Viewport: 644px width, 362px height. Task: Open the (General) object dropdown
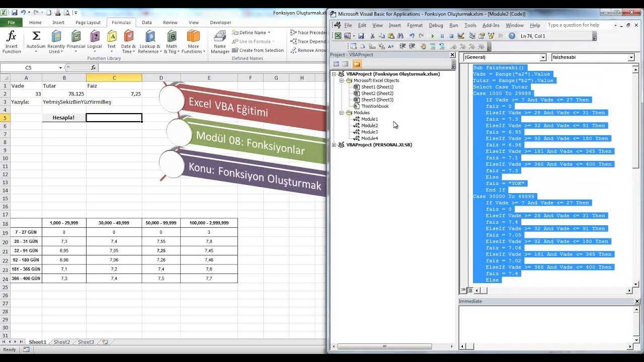point(543,58)
